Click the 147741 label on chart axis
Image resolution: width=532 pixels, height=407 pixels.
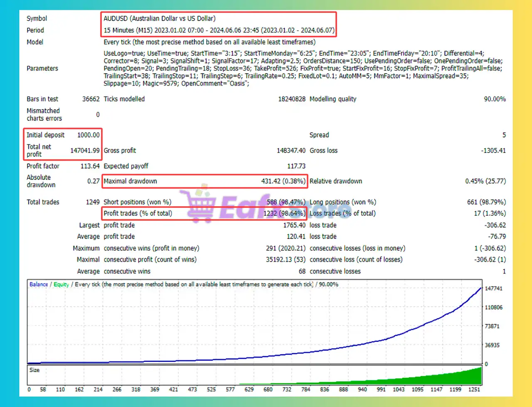coord(493,289)
